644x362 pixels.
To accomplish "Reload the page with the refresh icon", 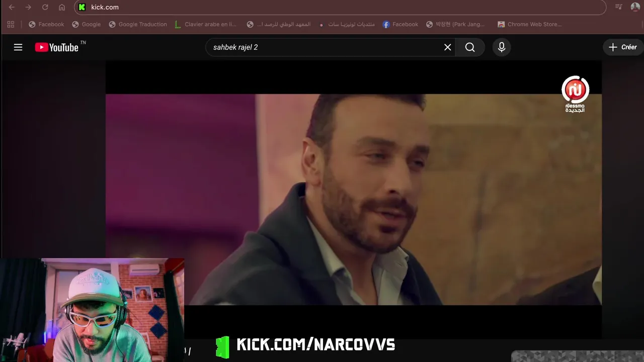I will tap(45, 7).
